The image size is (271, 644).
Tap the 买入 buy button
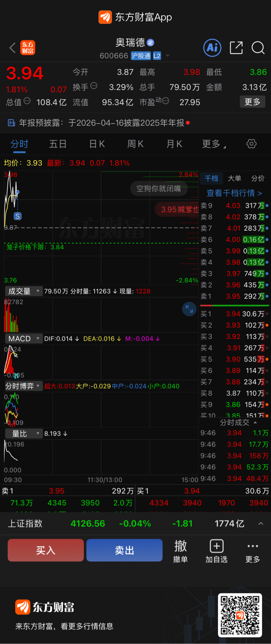point(46,550)
